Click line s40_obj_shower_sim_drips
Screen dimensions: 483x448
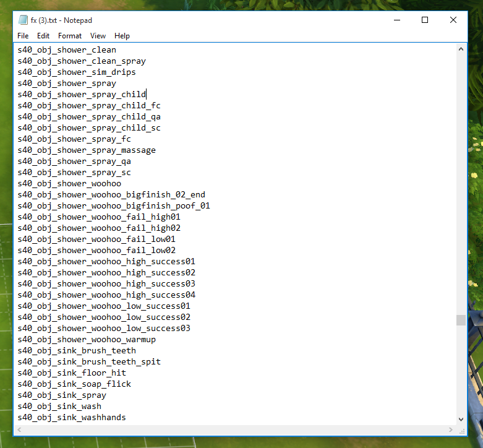pos(77,72)
